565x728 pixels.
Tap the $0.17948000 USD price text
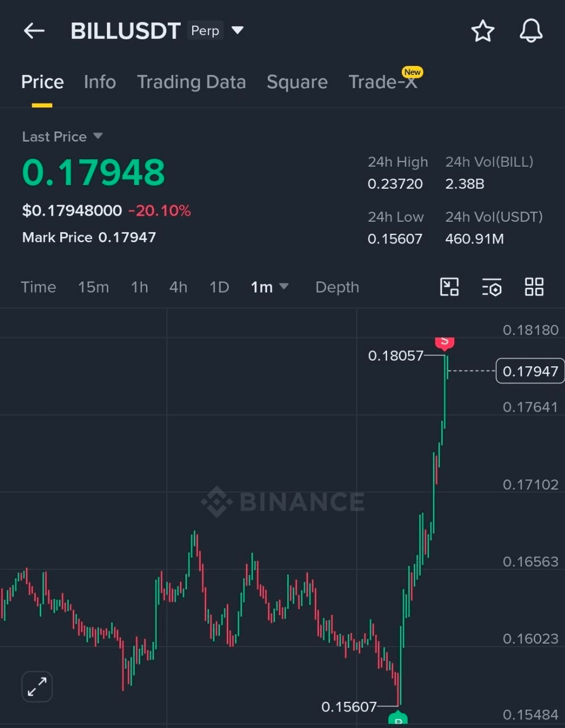[72, 210]
